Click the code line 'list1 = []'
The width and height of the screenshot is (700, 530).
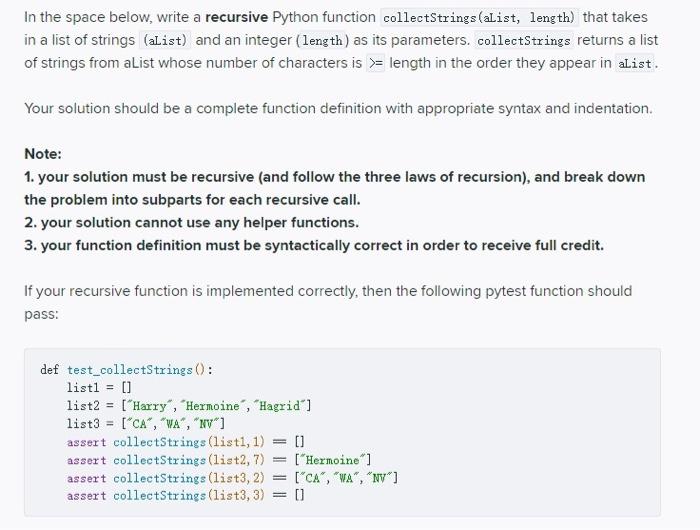(x=99, y=388)
